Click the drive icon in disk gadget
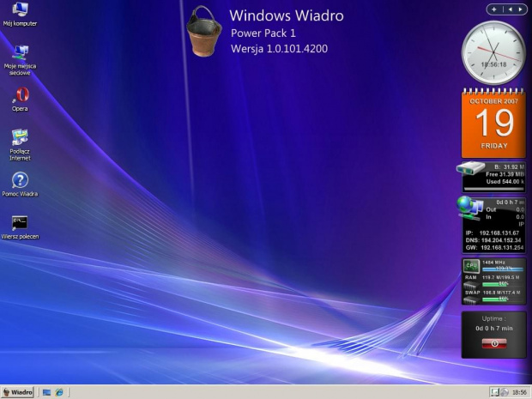532x399 pixels. [x=470, y=168]
